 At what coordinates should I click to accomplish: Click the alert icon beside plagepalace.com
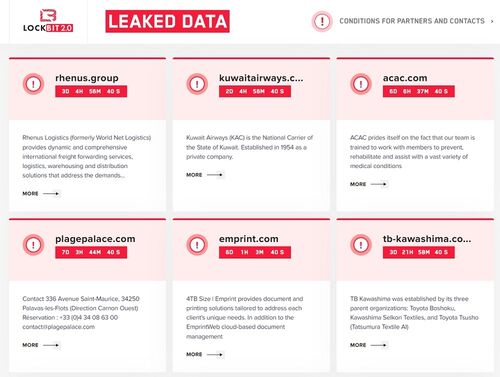tap(33, 245)
